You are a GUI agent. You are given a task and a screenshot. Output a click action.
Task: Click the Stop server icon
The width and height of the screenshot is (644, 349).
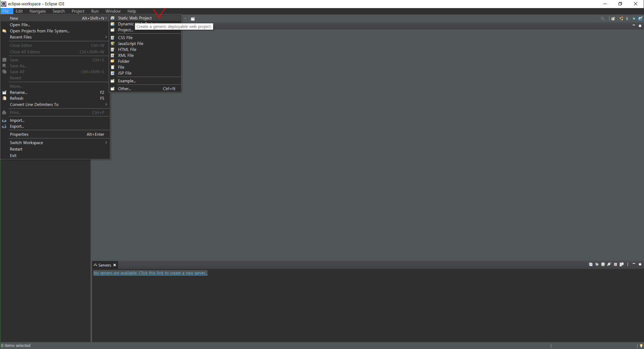pyautogui.click(x=615, y=264)
